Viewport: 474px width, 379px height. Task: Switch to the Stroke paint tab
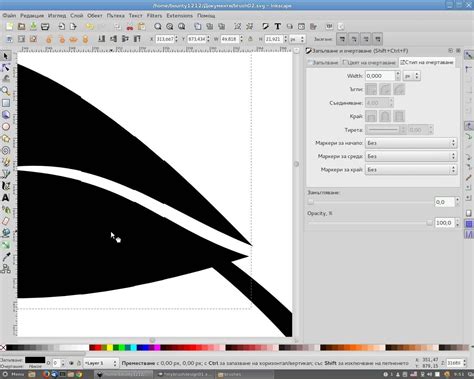pyautogui.click(x=369, y=62)
